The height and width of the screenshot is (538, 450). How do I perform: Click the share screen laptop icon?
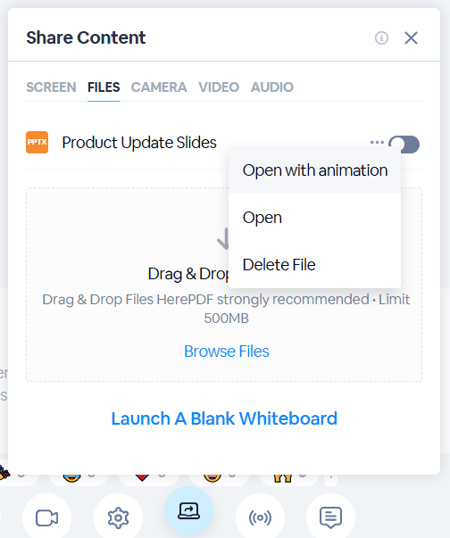tap(189, 511)
